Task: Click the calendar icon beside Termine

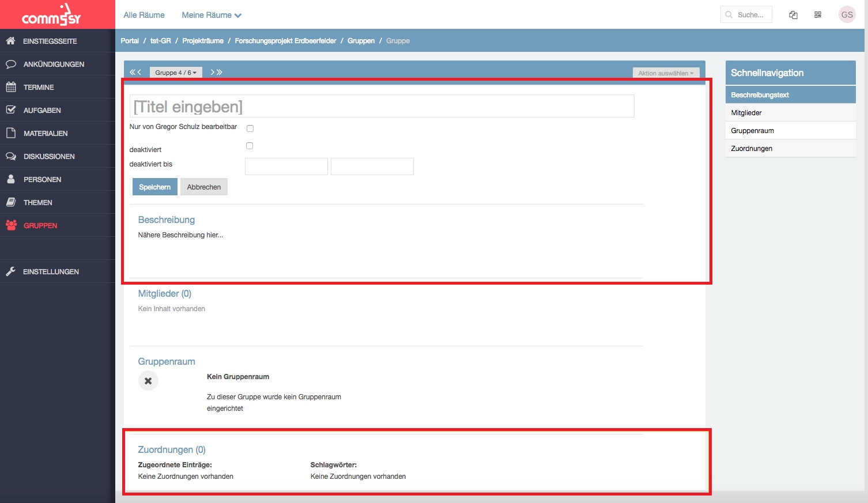Action: [x=10, y=87]
